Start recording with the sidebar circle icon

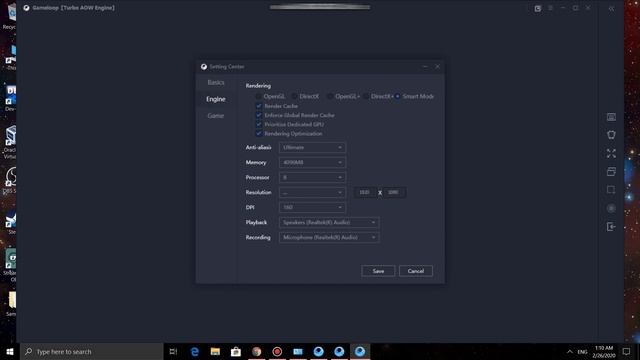click(611, 208)
